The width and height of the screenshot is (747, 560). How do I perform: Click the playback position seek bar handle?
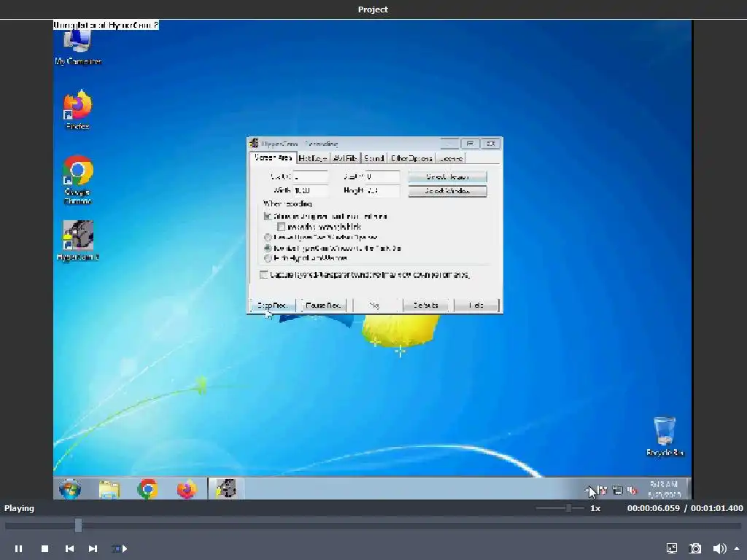(78, 525)
